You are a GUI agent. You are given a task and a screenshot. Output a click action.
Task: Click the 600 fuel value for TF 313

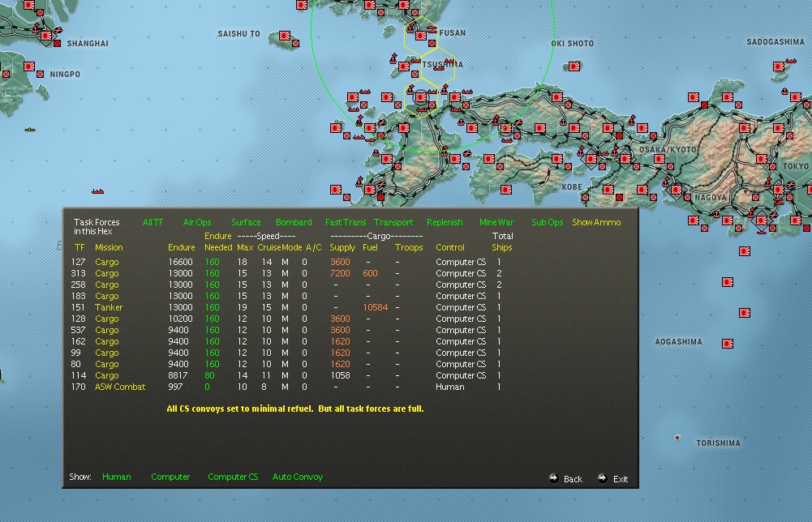(x=370, y=273)
